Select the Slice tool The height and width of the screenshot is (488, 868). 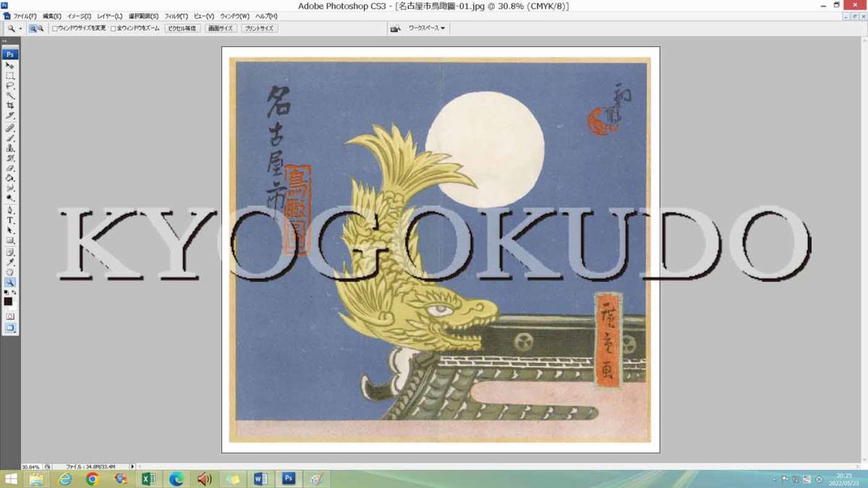[x=10, y=116]
